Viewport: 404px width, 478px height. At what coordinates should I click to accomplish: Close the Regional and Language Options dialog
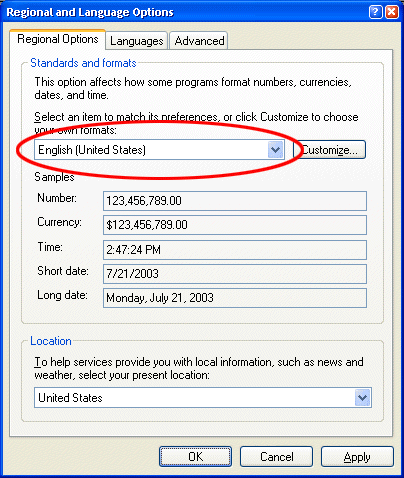pyautogui.click(x=392, y=12)
